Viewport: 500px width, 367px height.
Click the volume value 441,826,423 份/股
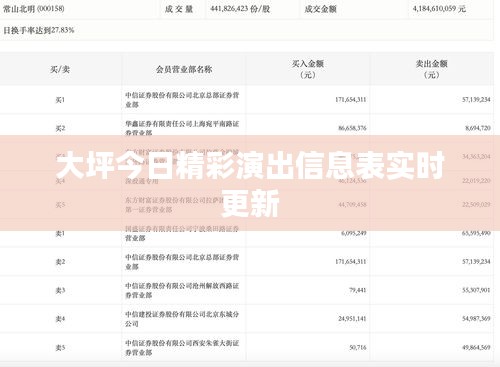point(240,9)
